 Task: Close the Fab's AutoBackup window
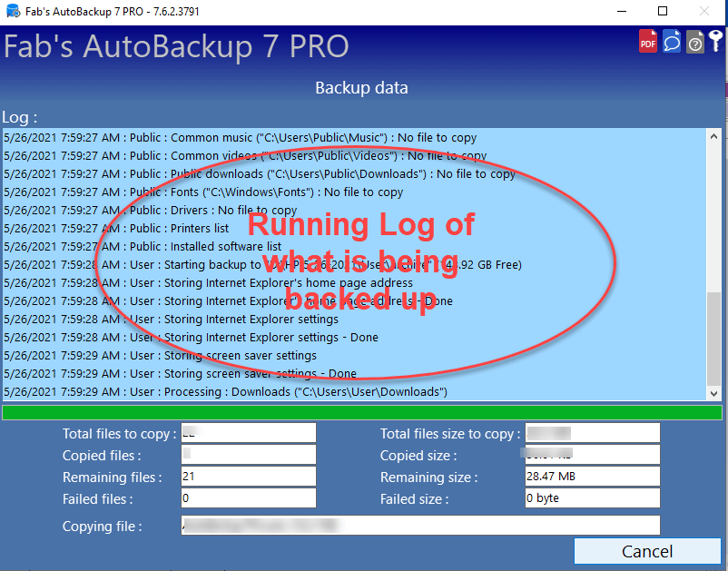pyautogui.click(x=704, y=11)
